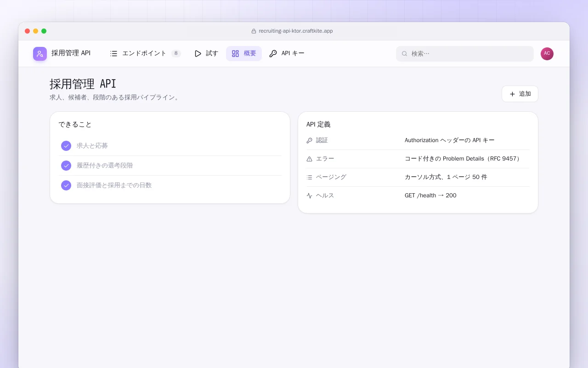Click the large 採用管理 API page title
The image size is (588, 368).
(83, 84)
